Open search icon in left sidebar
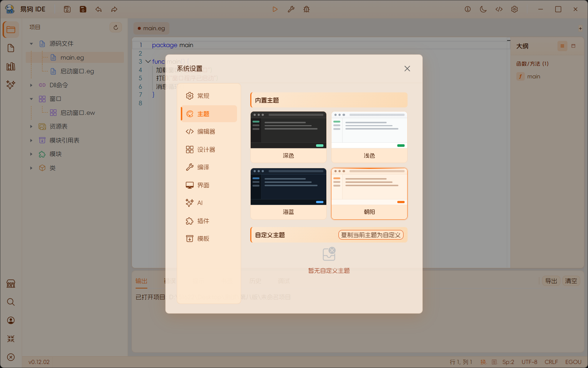 pos(11,302)
